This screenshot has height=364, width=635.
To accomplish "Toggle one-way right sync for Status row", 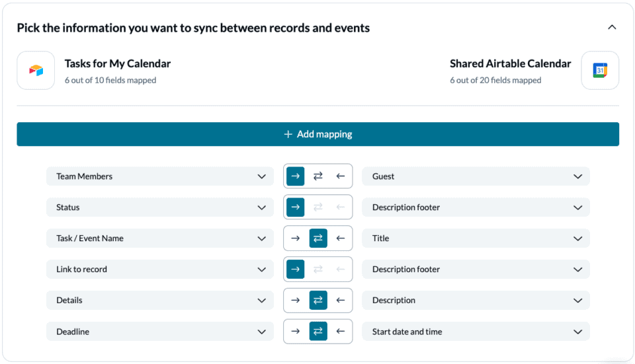I will pyautogui.click(x=295, y=207).
